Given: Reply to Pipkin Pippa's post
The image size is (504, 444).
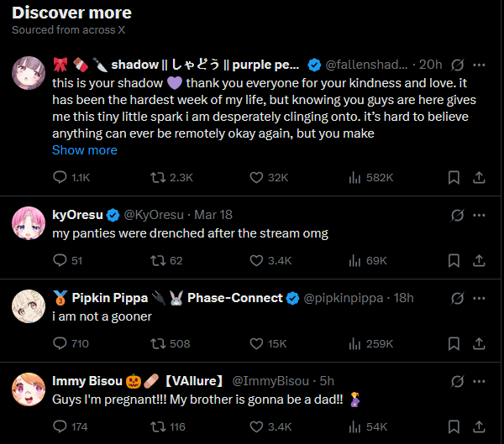Looking at the screenshot, I should (x=60, y=343).
